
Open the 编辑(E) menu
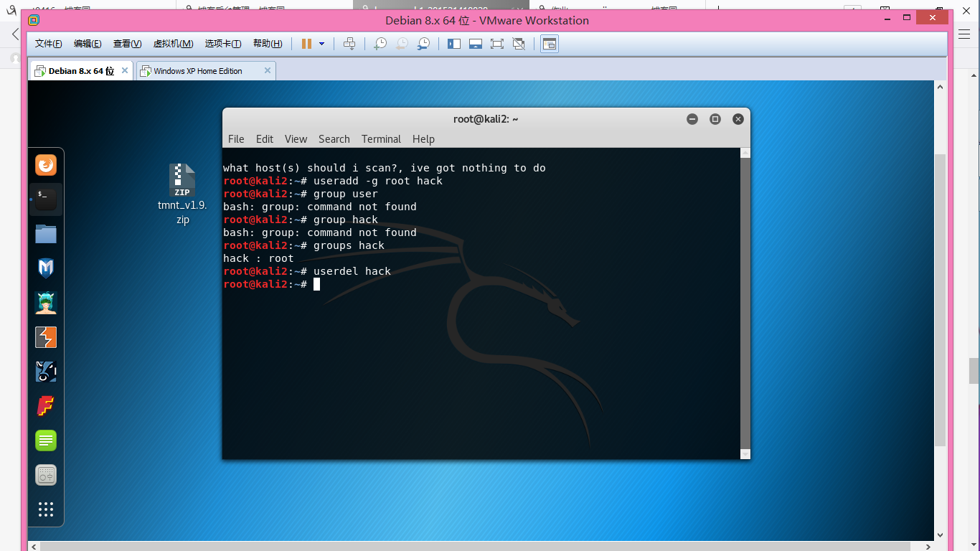[88, 44]
